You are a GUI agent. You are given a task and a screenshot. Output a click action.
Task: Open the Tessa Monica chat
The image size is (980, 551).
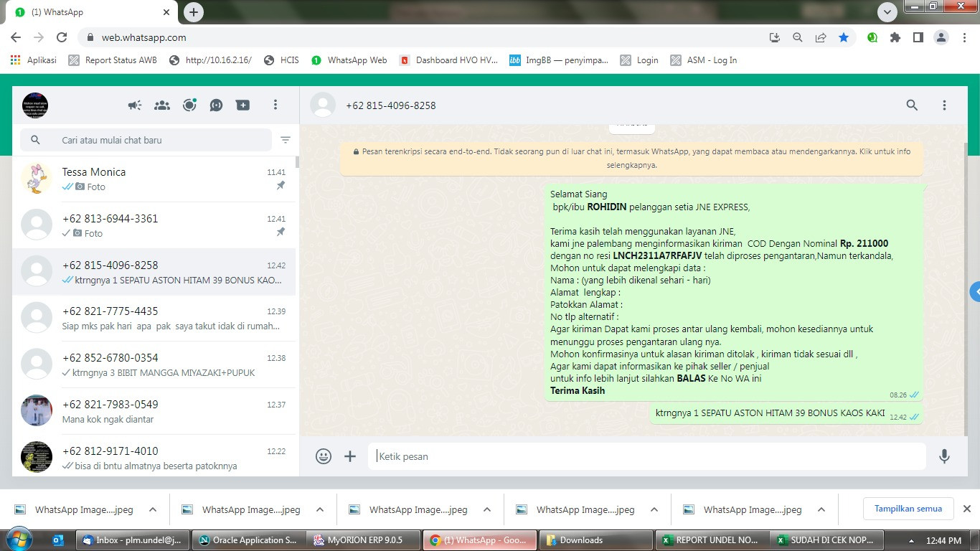(154, 179)
